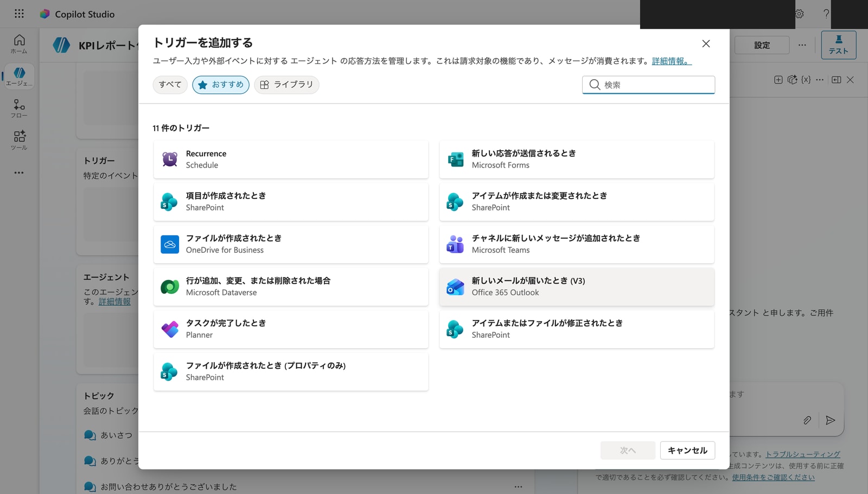This screenshot has height=494, width=868.
Task: Select the おすすめ filter tab
Action: (221, 85)
